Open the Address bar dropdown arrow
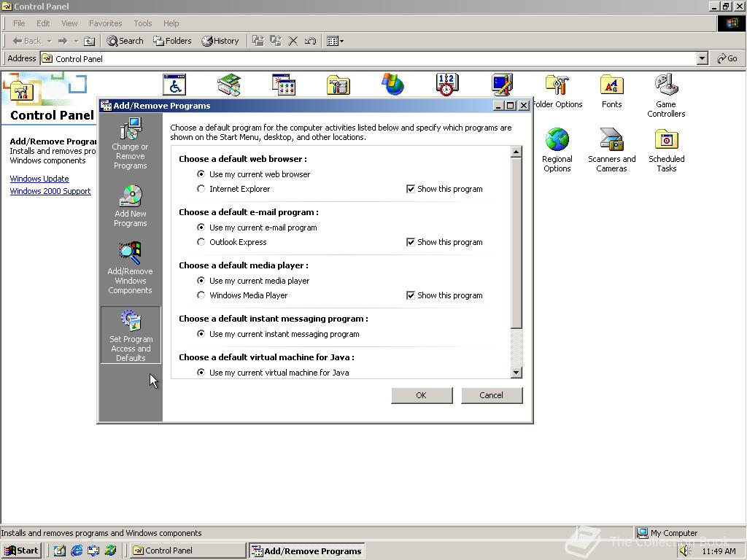747x560 pixels. coord(703,58)
